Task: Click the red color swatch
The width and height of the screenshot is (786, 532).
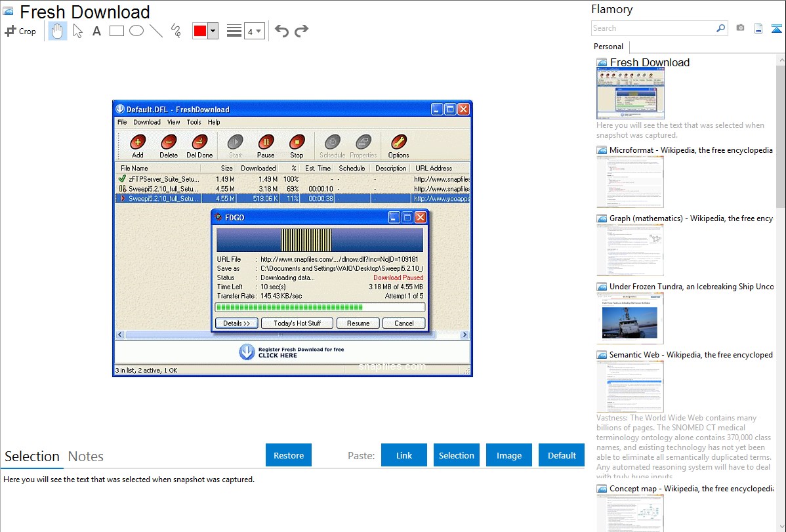Action: tap(200, 31)
